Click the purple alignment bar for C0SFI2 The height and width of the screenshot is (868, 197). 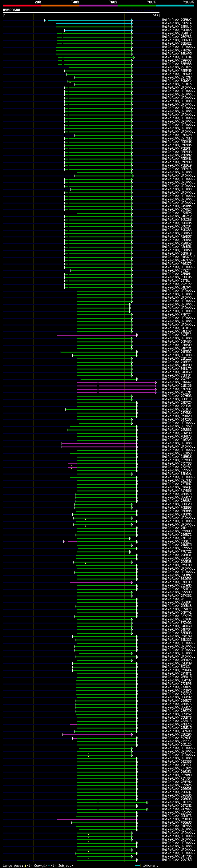tap(98, 335)
